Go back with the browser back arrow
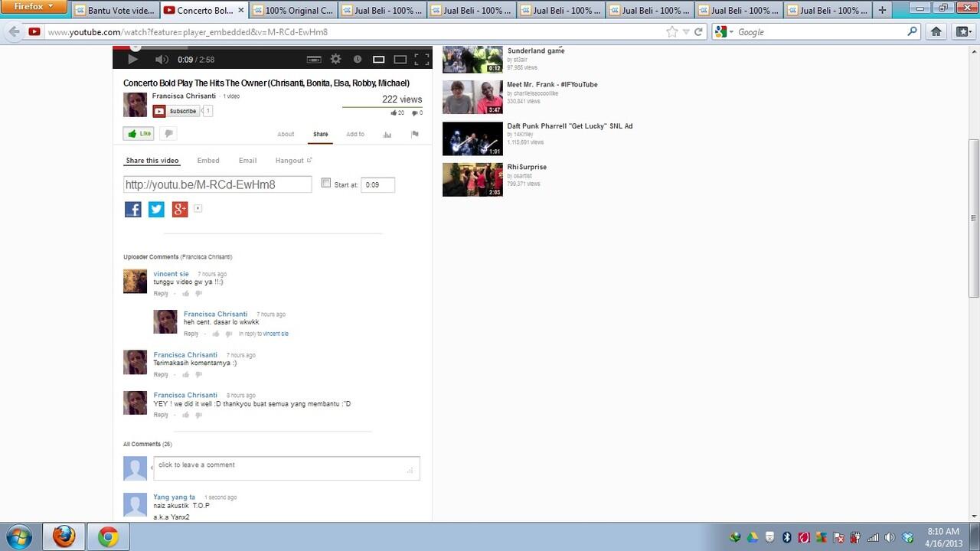This screenshot has width=980, height=551. pos(14,32)
